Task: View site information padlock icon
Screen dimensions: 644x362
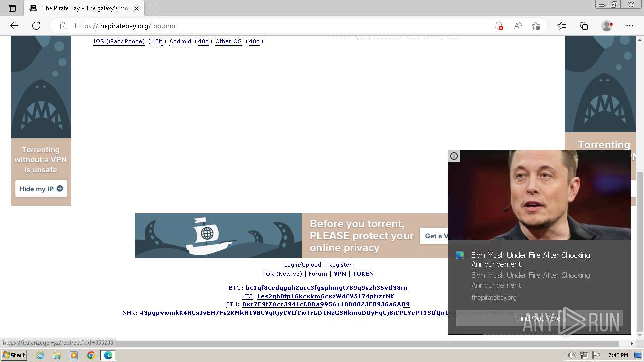Action: click(63, 26)
